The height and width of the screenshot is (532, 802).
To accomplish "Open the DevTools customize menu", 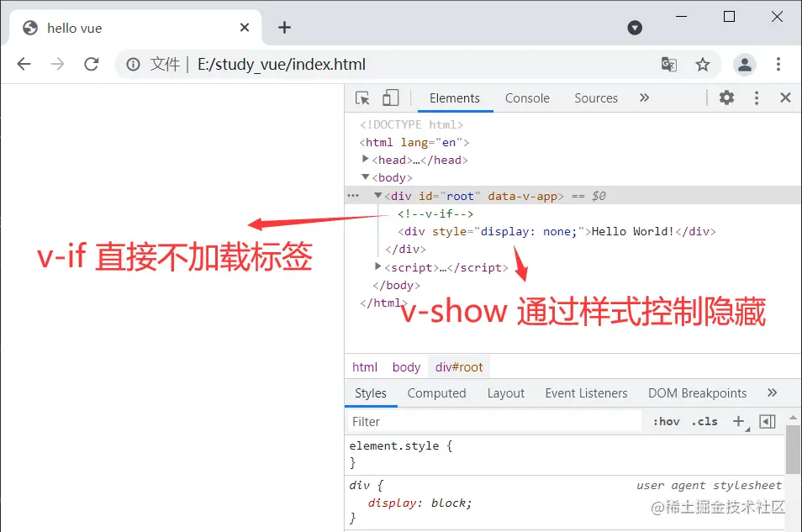I will pos(756,97).
